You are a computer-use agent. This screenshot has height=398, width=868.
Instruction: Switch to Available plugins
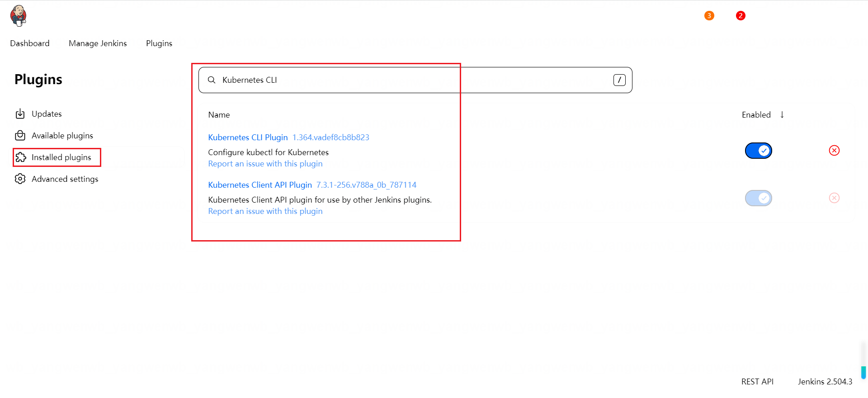[x=62, y=136]
